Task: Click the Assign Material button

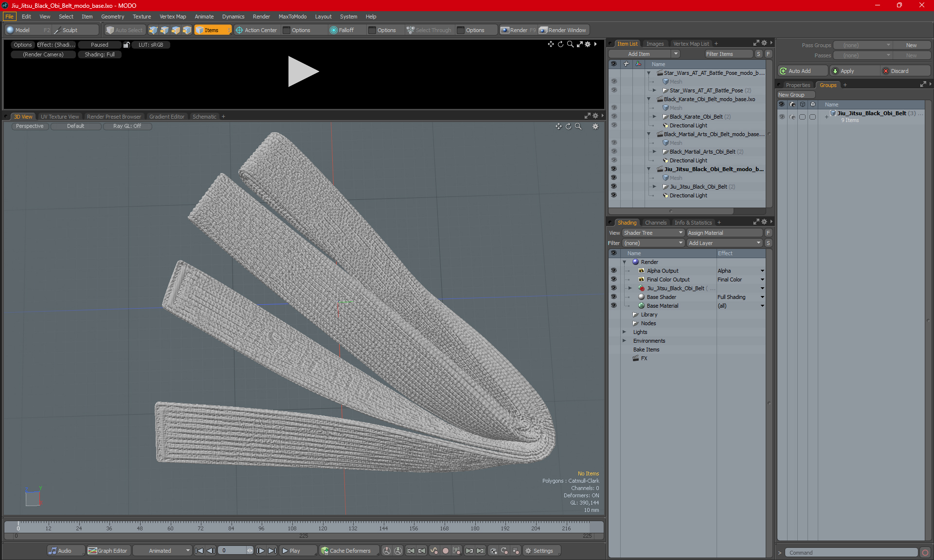Action: pos(724,233)
